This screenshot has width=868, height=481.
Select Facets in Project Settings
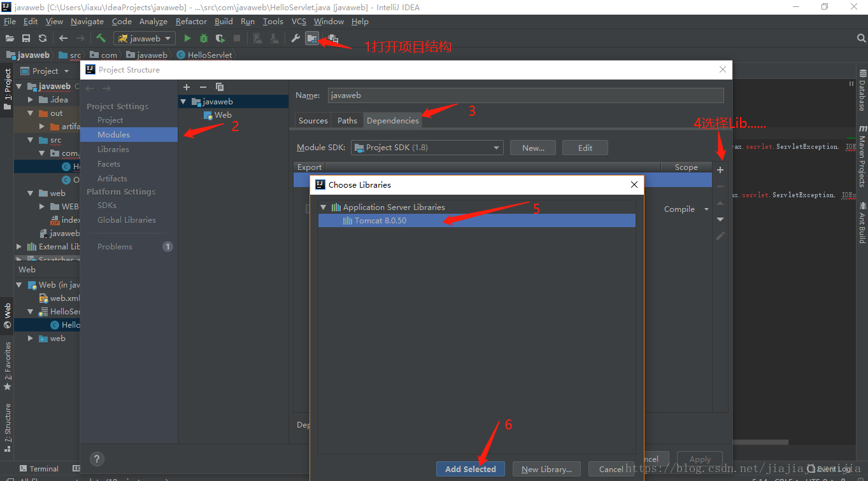(x=109, y=164)
